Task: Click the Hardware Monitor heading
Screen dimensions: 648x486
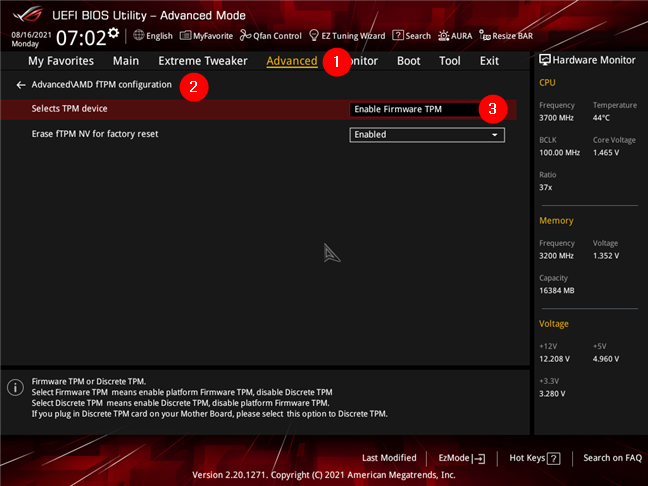Action: [594, 60]
